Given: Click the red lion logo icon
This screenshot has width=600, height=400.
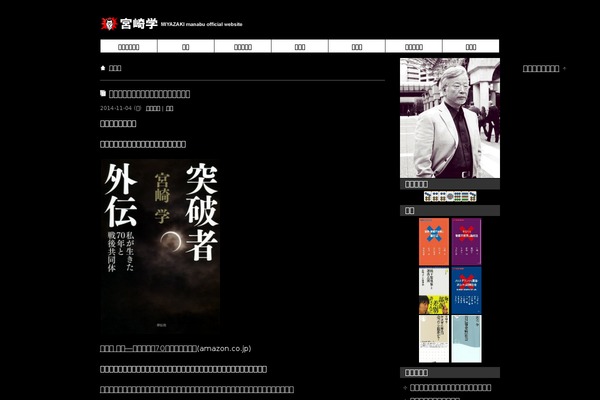Looking at the screenshot, I should click(109, 24).
